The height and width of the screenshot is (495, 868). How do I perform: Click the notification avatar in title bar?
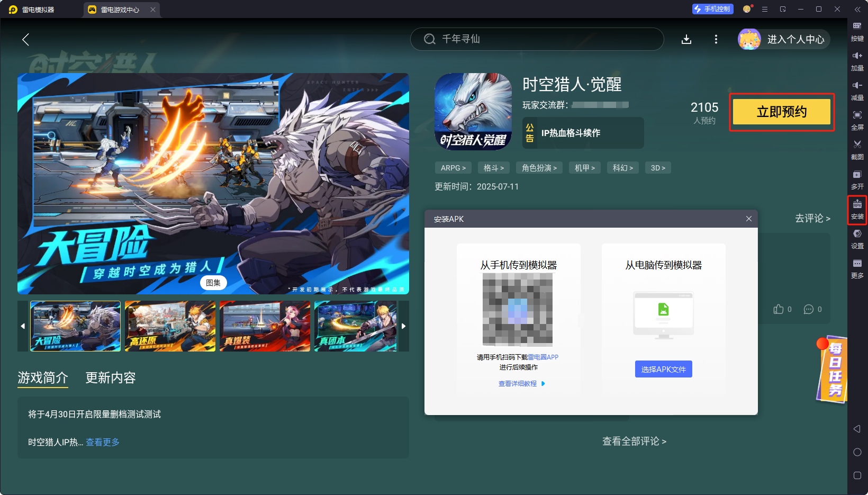coord(747,9)
